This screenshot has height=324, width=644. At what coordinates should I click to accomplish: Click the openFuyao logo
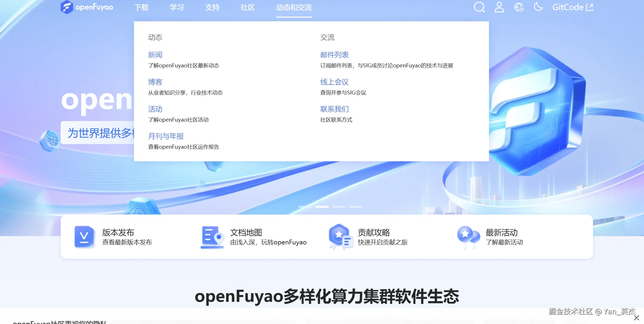87,7
